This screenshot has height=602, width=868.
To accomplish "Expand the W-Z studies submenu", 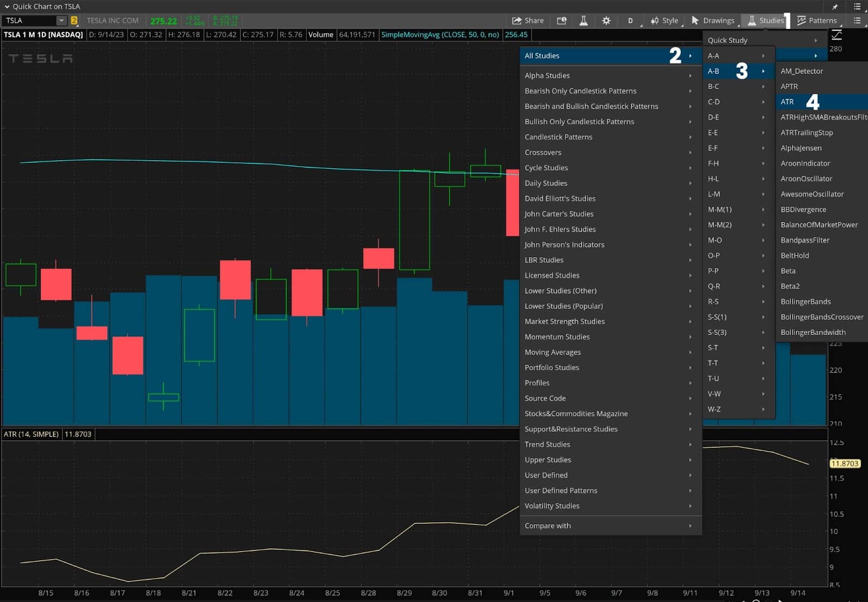I will click(739, 409).
